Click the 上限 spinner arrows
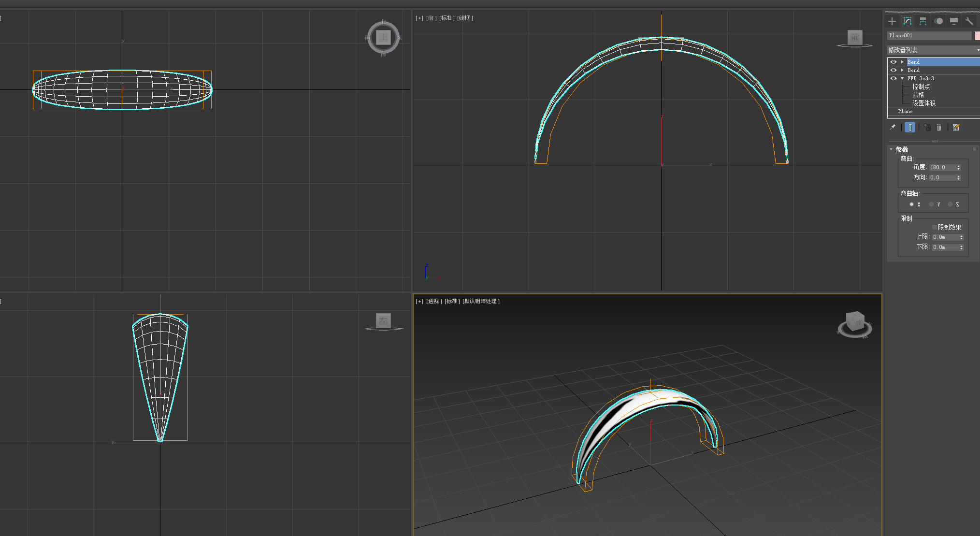The height and width of the screenshot is (536, 980). [961, 237]
